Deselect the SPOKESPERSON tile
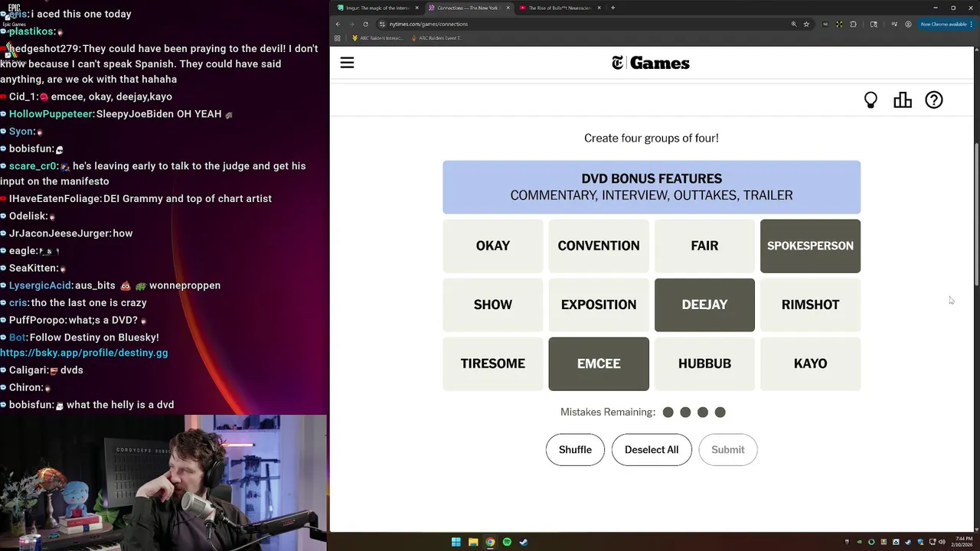 pos(810,246)
